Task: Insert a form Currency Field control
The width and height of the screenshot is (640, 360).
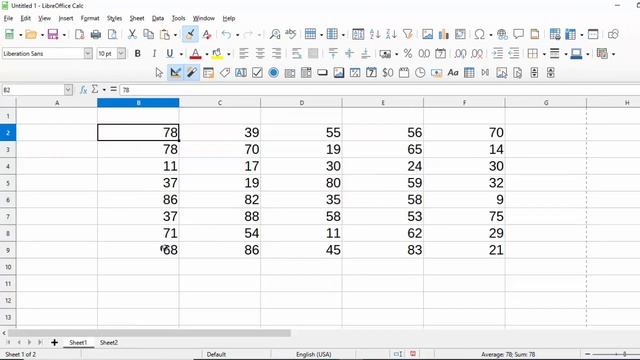Action: point(388,73)
